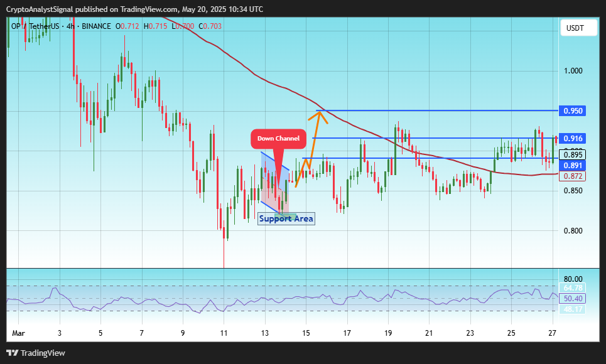606x364 pixels.
Task: Click the date 19 on time axis
Action: click(x=388, y=333)
